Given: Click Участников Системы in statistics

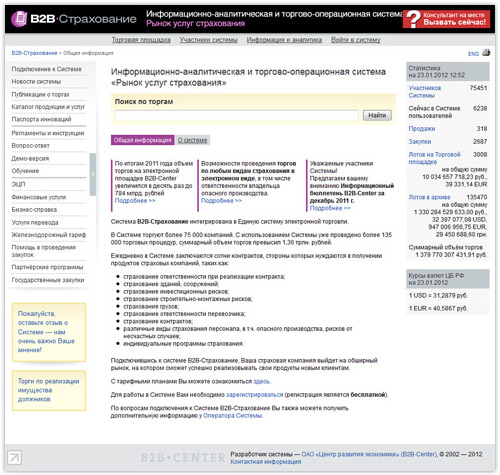Looking at the screenshot, I should coord(425,92).
